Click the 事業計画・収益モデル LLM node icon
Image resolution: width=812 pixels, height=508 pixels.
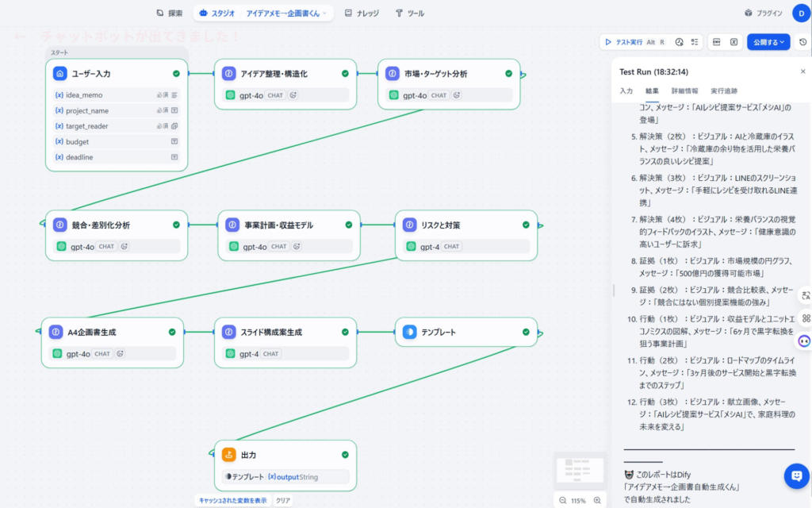(232, 225)
